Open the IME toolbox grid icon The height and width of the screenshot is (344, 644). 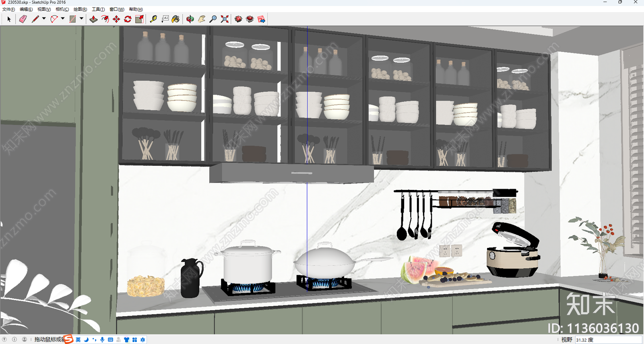[x=134, y=340]
